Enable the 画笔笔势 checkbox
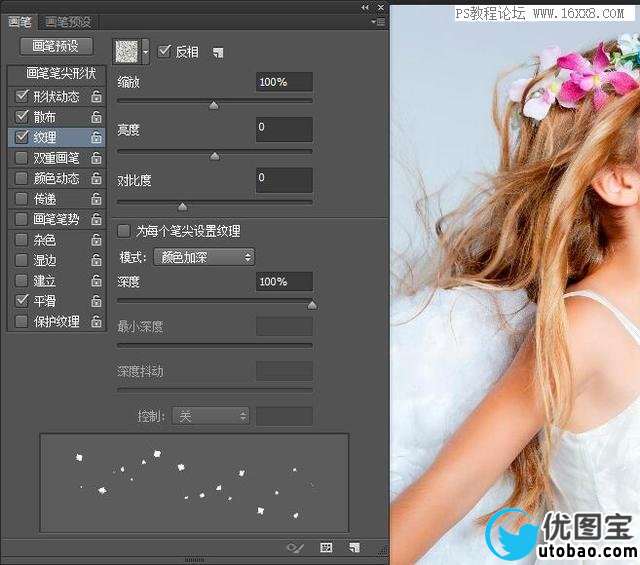The height and width of the screenshot is (565, 640). coord(21,219)
